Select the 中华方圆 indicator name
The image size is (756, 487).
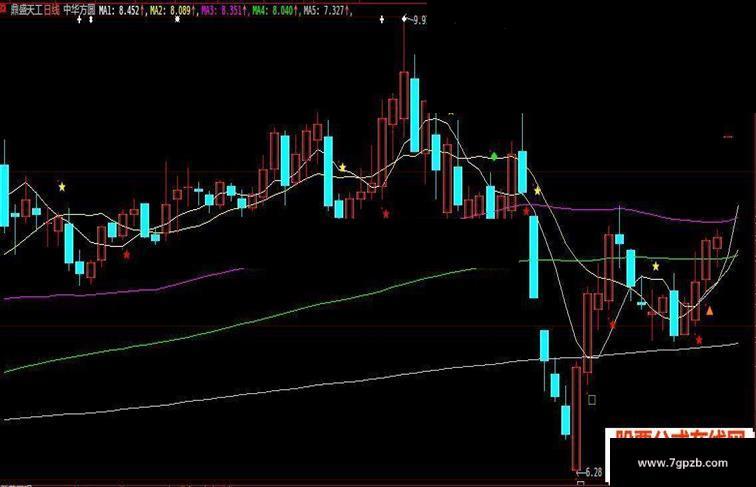pos(80,10)
